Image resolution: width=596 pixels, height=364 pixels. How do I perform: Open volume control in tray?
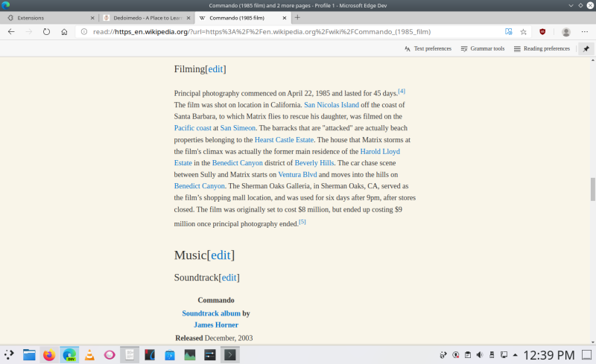point(480,355)
